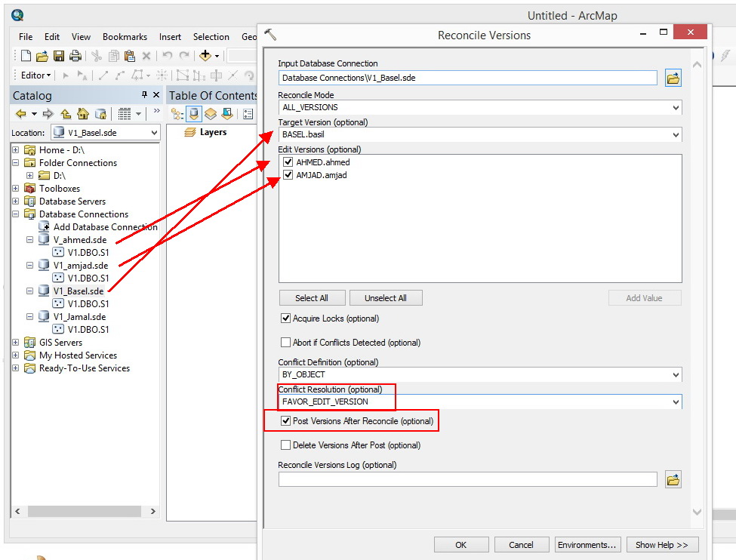Enable Abort if Conflicts Detected
The width and height of the screenshot is (736, 560).
point(285,342)
